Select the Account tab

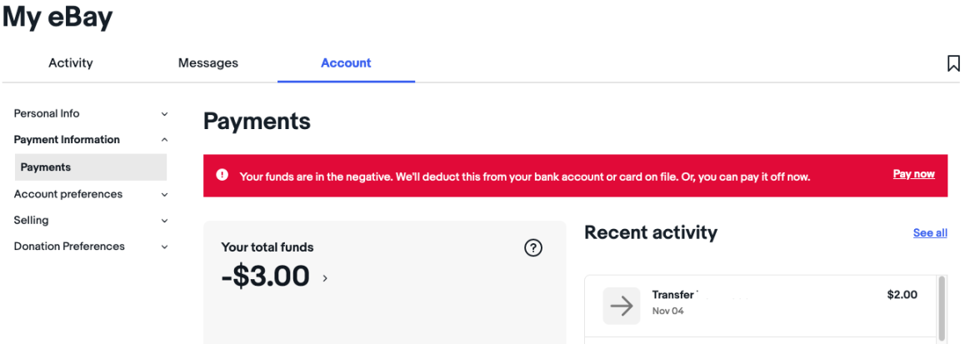tap(346, 63)
